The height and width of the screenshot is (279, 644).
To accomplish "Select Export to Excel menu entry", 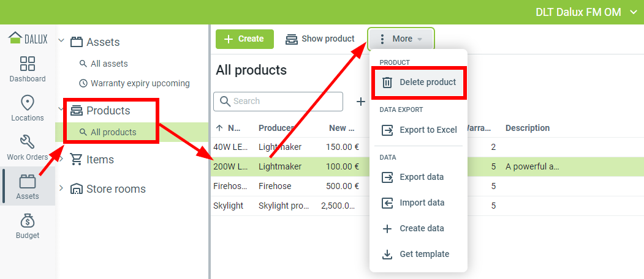I will (419, 130).
